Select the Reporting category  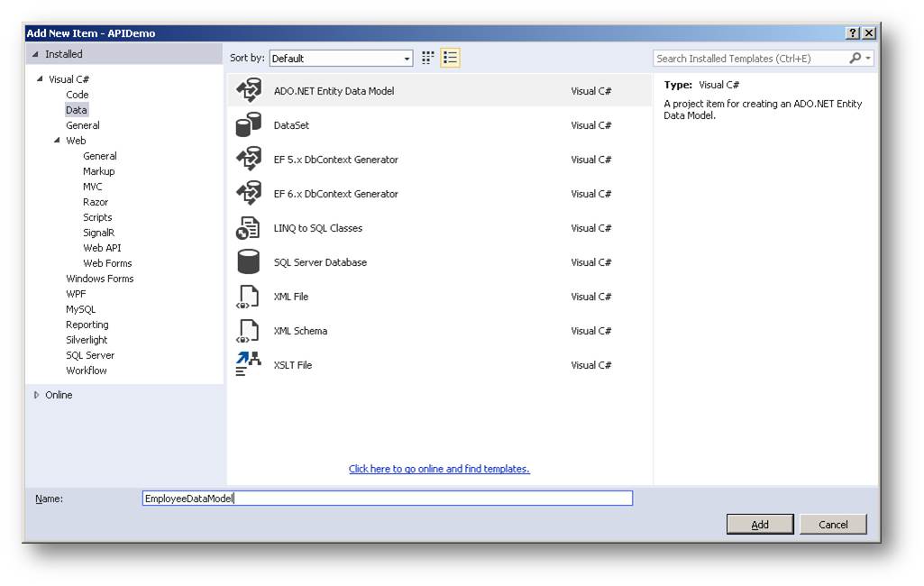point(87,325)
